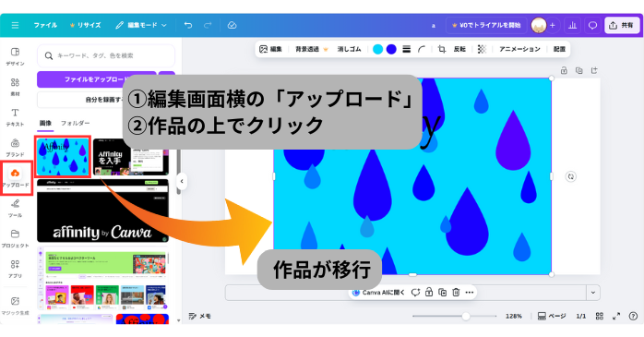Screen dimensions: 644x337
Task: Click the ファイルをアップロード button
Action: [97, 79]
